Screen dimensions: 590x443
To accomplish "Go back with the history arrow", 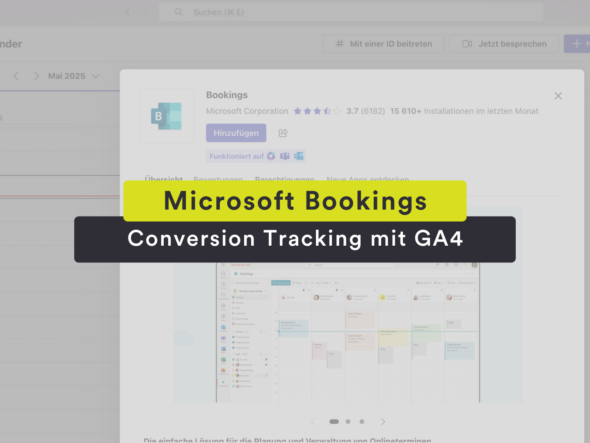I will pos(127,12).
